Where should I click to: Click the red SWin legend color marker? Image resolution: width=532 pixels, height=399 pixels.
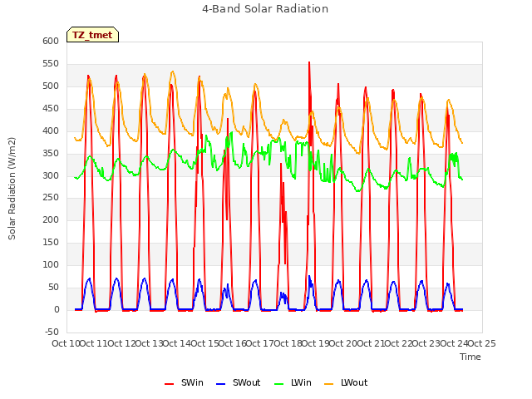tap(169, 384)
